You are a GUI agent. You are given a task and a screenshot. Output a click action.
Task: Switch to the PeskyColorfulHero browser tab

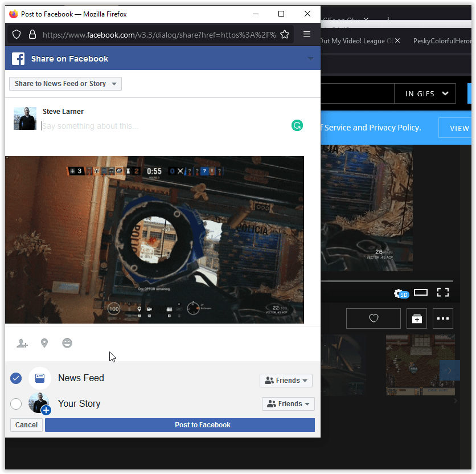coord(442,40)
